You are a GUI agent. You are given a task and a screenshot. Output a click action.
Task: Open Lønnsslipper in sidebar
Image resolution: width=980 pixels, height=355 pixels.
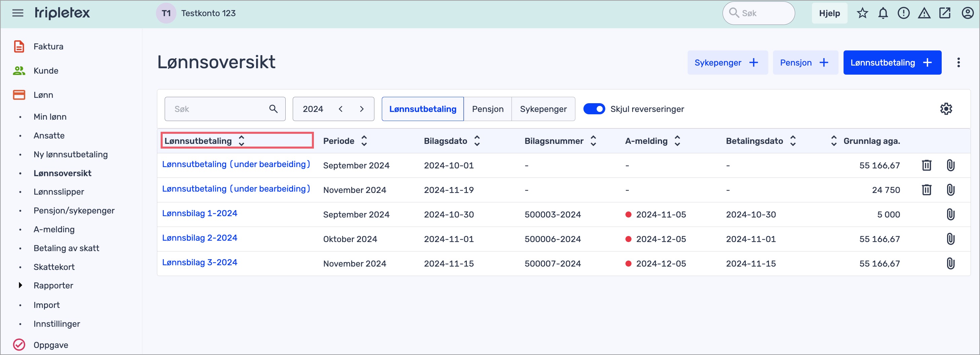click(58, 192)
